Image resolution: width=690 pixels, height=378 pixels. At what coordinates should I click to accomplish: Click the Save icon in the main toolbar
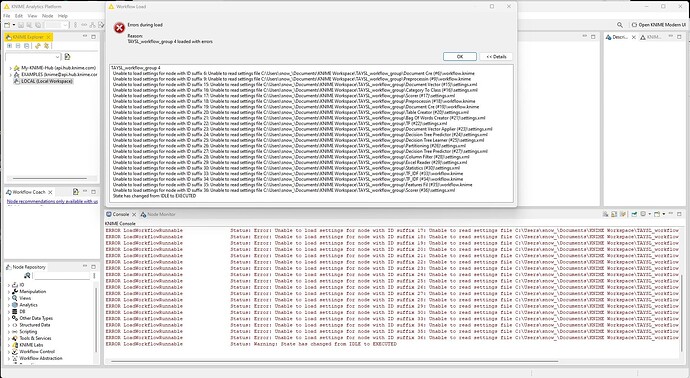[x=21, y=25]
